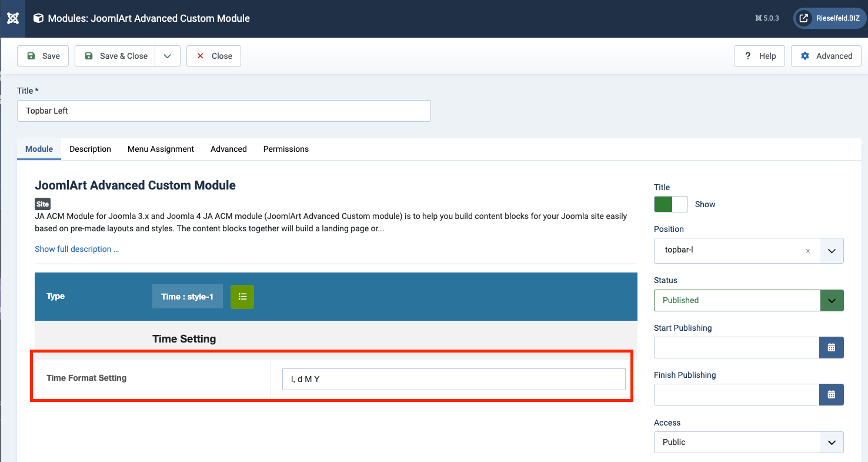Click the Start Publishing date field
868x462 pixels.
[737, 348]
